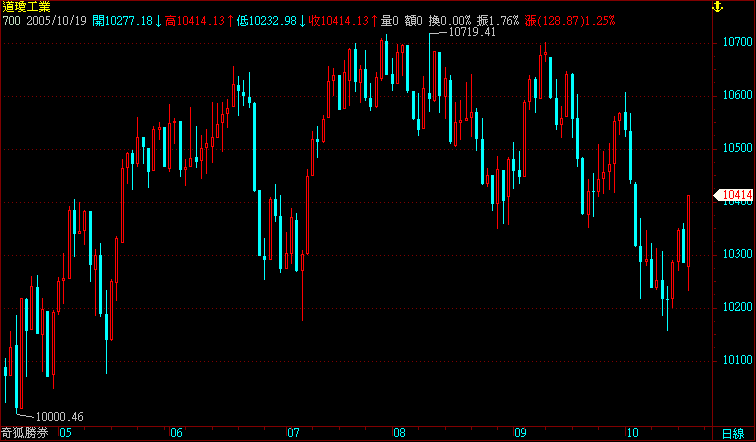
Task: Click month 07 on time axis
Action: [x=293, y=433]
